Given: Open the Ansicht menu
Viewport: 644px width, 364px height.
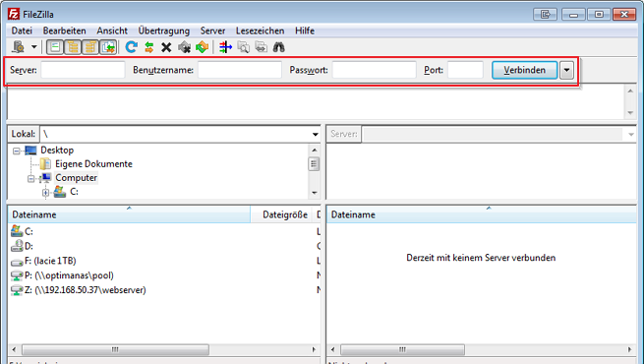Looking at the screenshot, I should (x=112, y=30).
